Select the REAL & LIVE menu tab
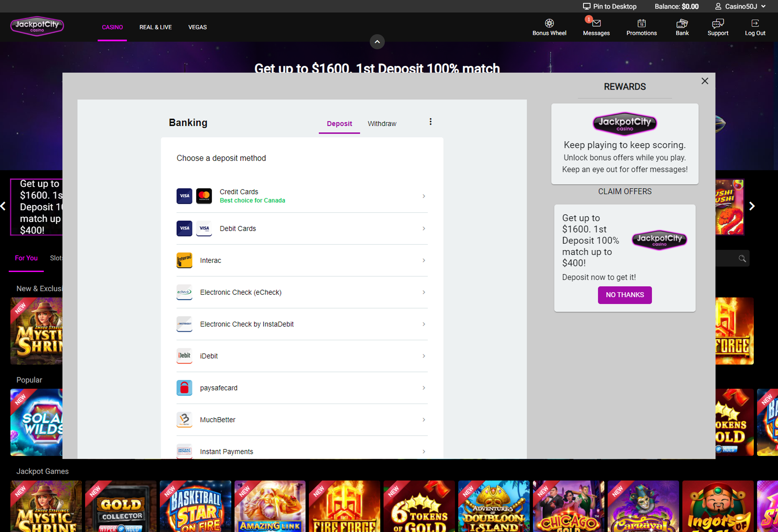 click(155, 27)
